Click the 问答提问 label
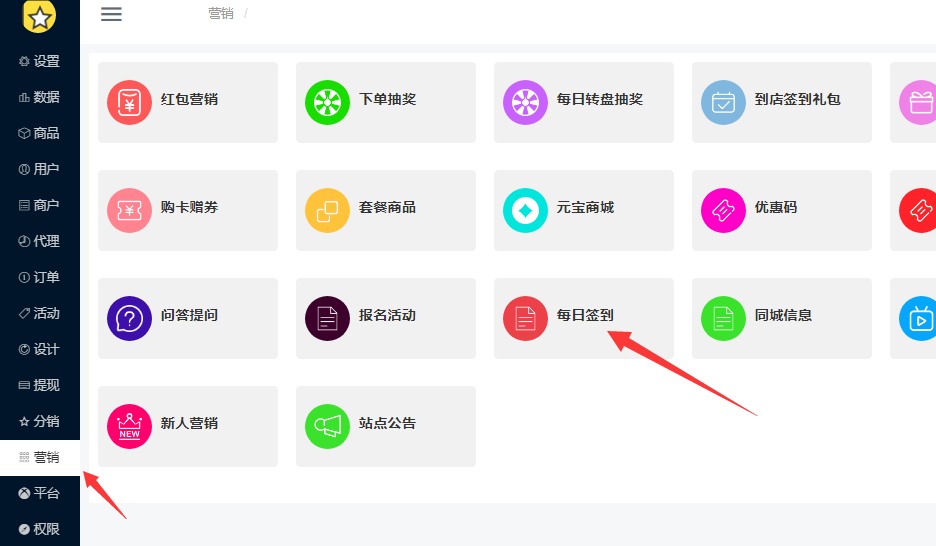This screenshot has height=546, width=936. [189, 315]
